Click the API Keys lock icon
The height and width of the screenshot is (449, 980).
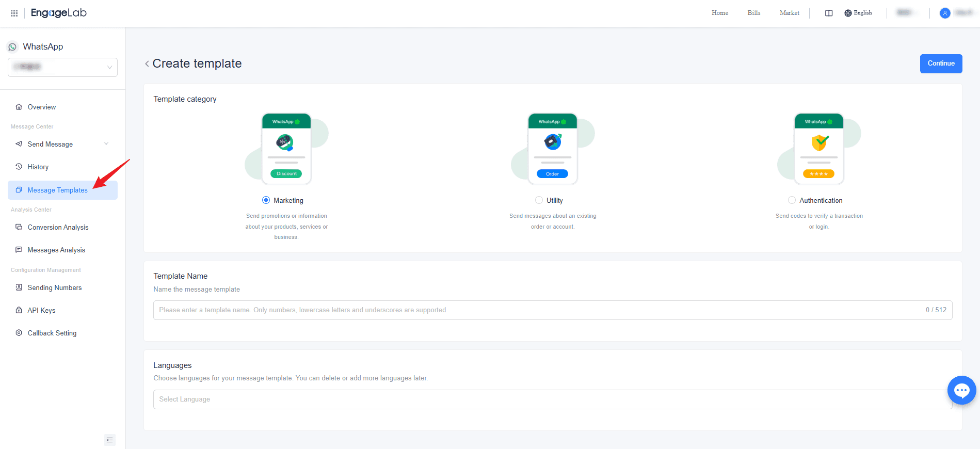click(19, 310)
